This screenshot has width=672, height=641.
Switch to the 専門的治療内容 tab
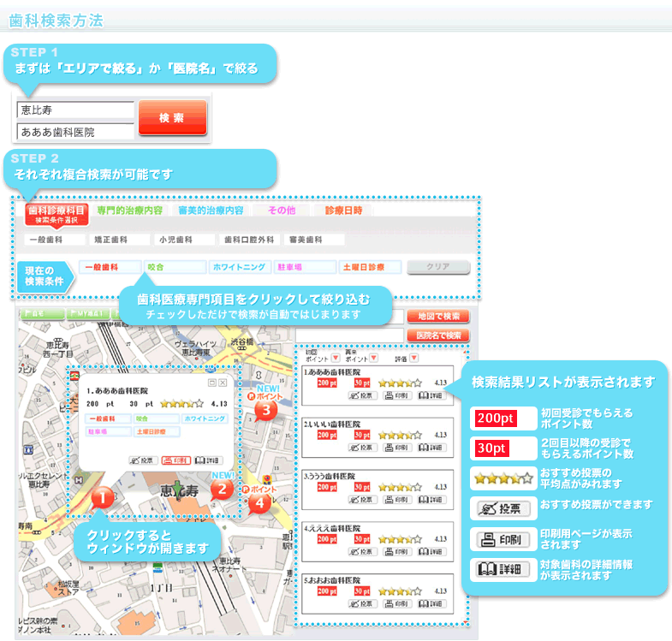click(130, 211)
